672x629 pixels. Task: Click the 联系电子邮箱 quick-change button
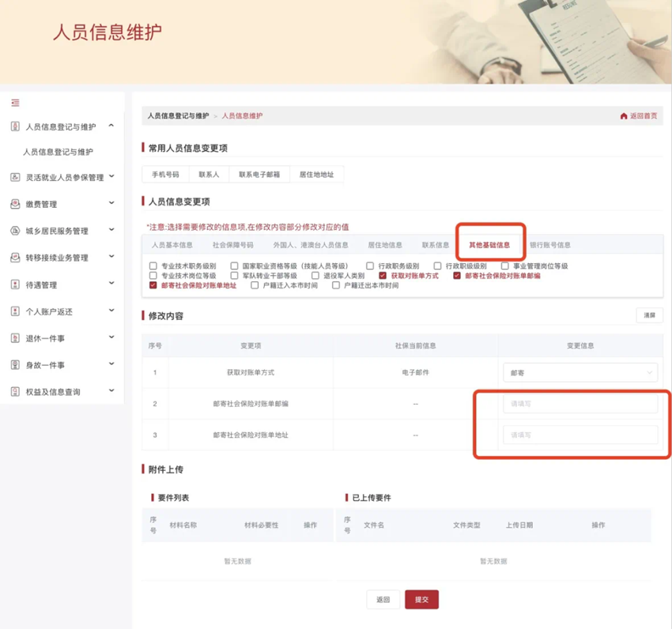coord(259,175)
